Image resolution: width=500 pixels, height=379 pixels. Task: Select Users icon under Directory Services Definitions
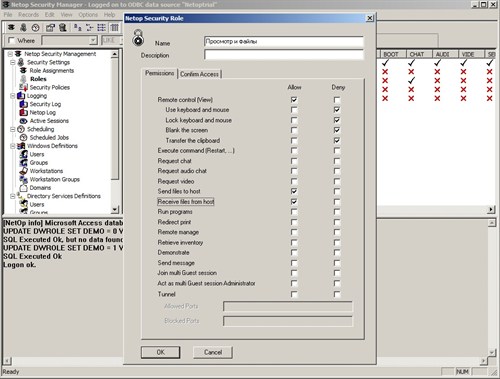23,204
